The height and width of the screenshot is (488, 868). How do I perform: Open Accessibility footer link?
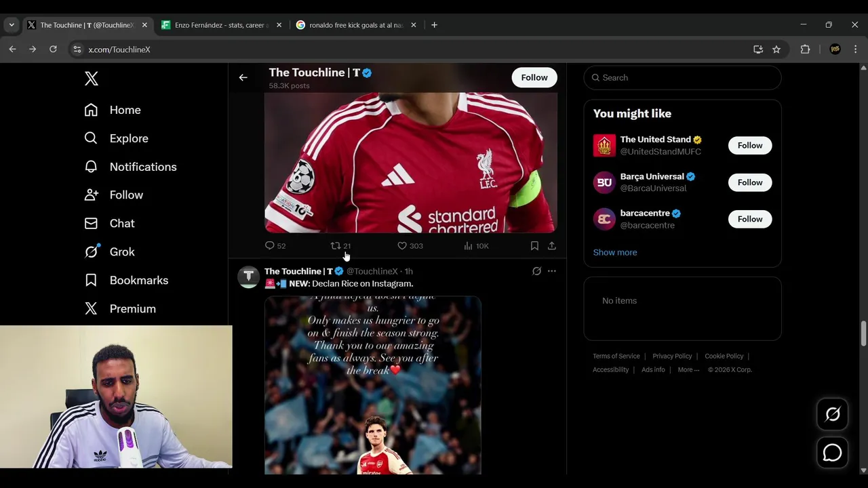point(611,369)
